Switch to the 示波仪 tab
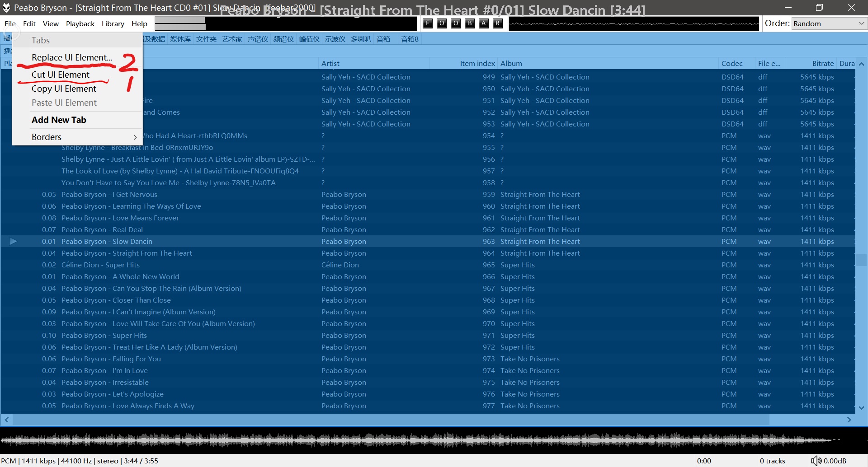 pos(335,39)
